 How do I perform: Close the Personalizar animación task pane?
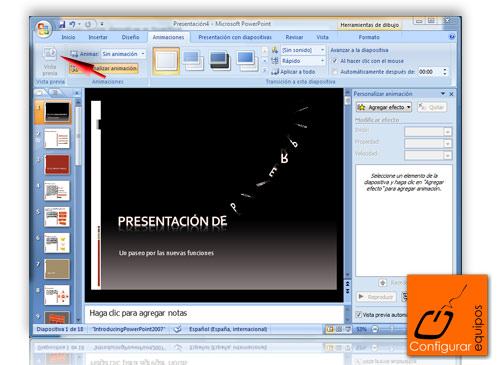tap(451, 94)
